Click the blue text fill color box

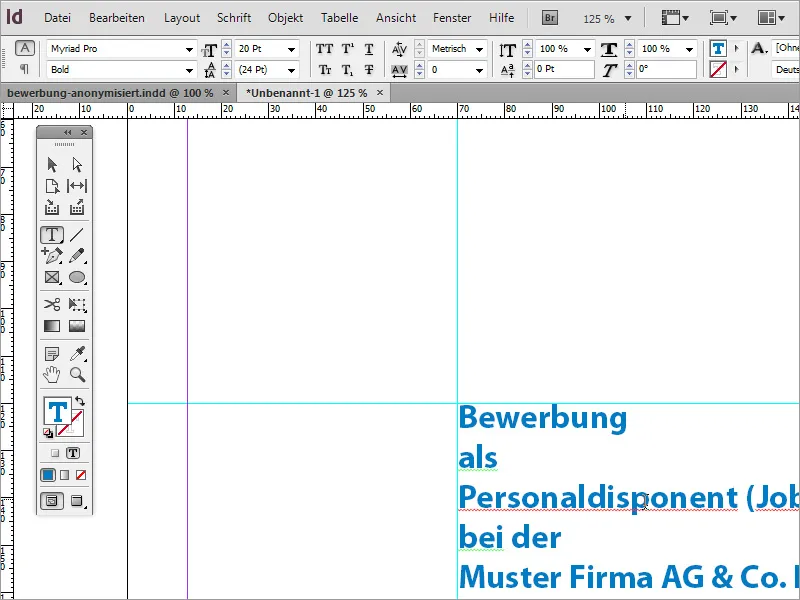click(x=57, y=412)
